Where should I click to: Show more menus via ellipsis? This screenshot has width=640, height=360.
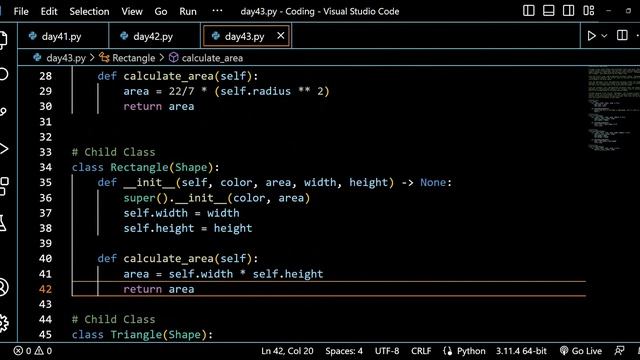tap(218, 11)
